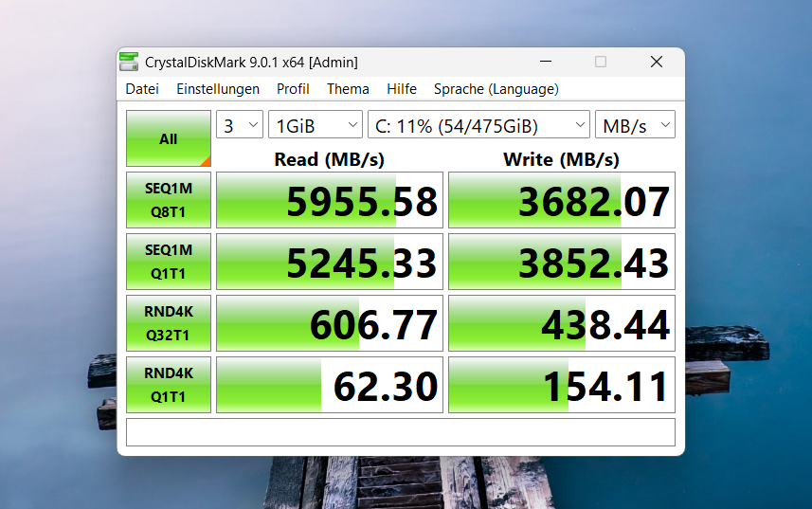Expand the test count dropdown showing 3
812x509 pixels.
point(240,125)
